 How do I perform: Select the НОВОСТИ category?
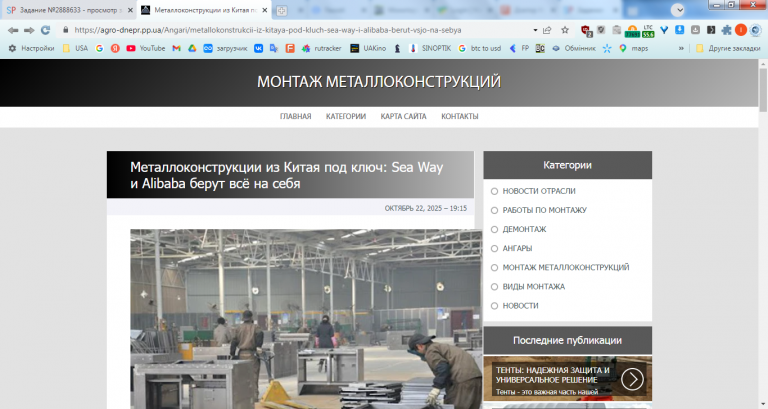520,306
